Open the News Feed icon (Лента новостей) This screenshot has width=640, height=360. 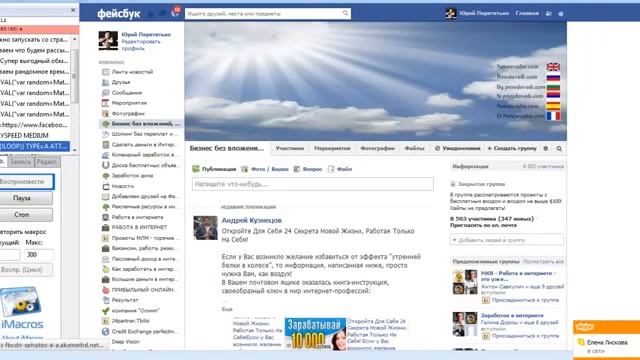point(105,72)
